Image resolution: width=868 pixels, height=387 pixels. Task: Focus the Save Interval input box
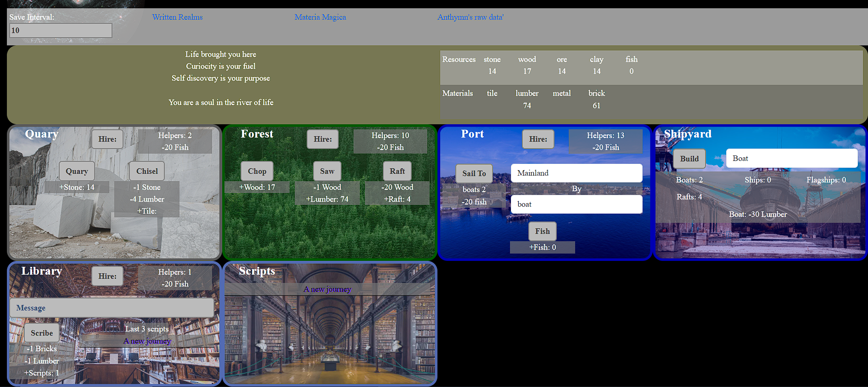(x=61, y=30)
